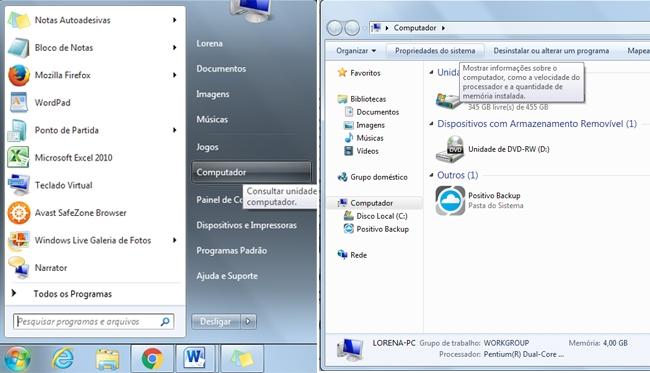The width and height of the screenshot is (650, 373).
Task: Open Windows Explorer folder on taskbar
Action: [x=107, y=358]
